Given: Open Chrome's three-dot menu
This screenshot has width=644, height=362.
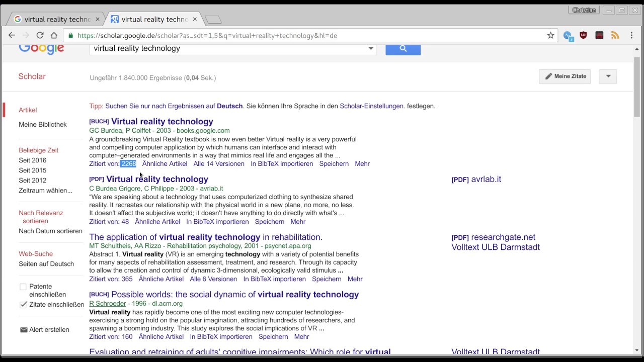Looking at the screenshot, I should 631,35.
